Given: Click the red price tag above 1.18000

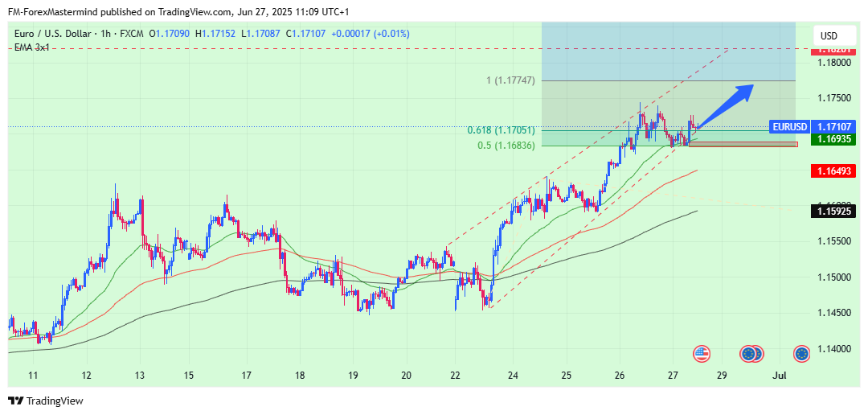Looking at the screenshot, I should 833,50.
